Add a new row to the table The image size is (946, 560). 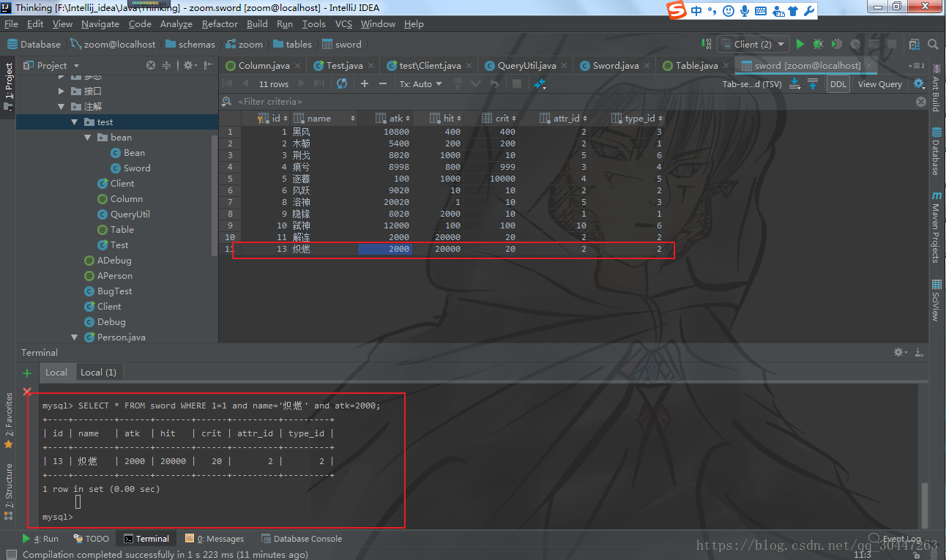pyautogui.click(x=365, y=83)
